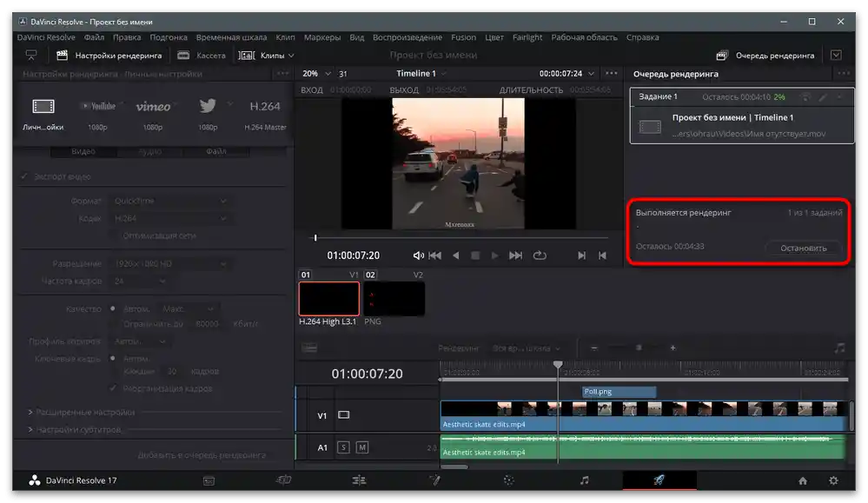Mute the A1 audio track
Image resolution: width=868 pixels, height=503 pixels.
pyautogui.click(x=362, y=447)
